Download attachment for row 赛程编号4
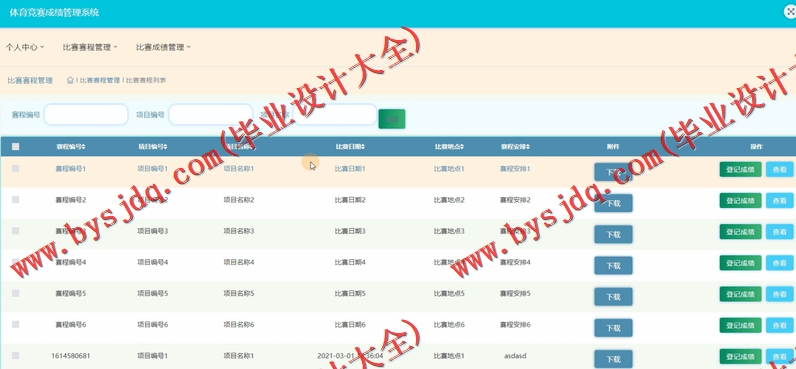 [x=613, y=265]
